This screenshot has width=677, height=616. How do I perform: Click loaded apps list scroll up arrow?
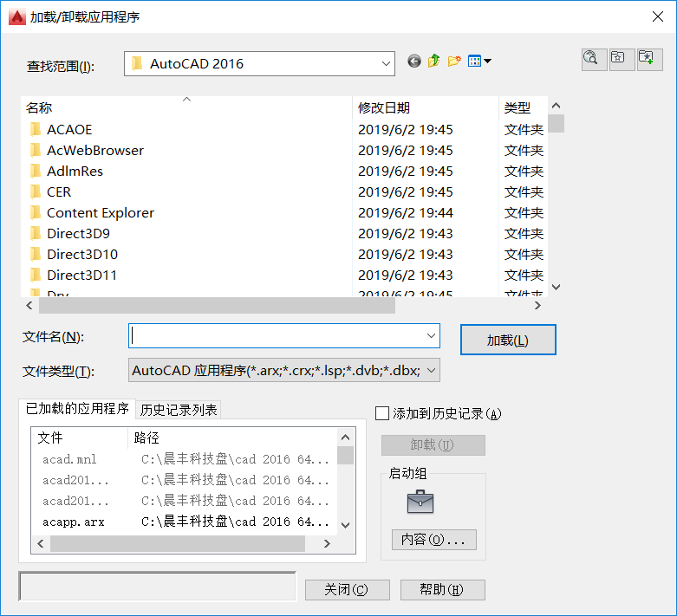pyautogui.click(x=345, y=438)
